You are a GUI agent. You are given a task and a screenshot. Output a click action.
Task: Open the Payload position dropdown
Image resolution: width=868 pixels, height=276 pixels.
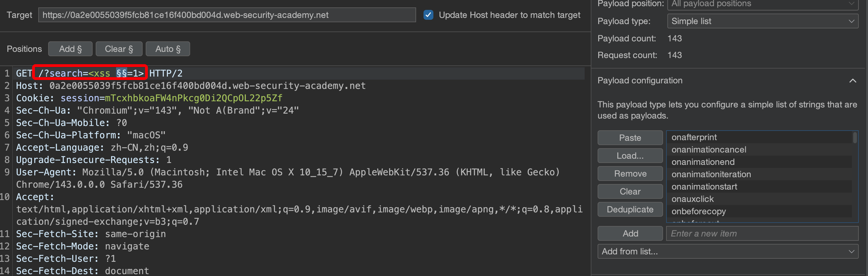tap(762, 4)
